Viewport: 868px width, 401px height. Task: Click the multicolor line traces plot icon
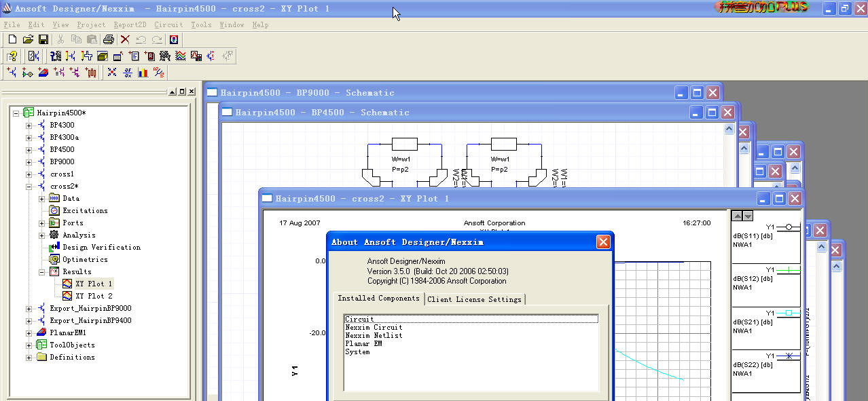coord(181,56)
